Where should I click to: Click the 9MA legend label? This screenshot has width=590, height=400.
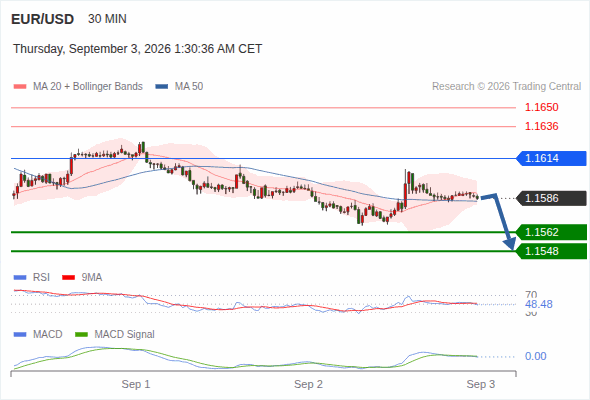coord(92,277)
